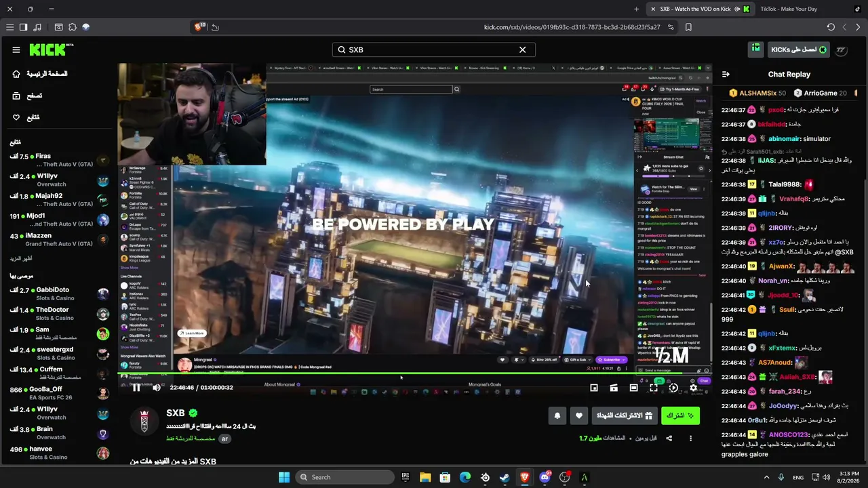Open more options three-dot menu

click(x=690, y=439)
